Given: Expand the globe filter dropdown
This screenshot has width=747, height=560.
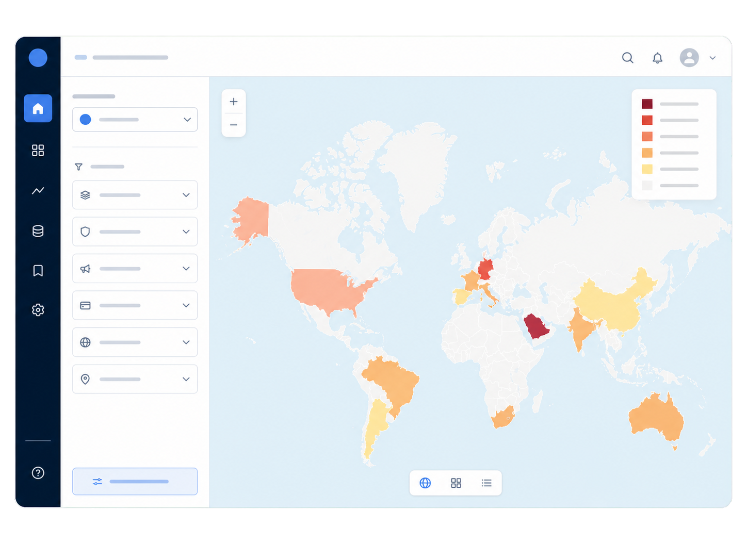Looking at the screenshot, I should tap(135, 342).
